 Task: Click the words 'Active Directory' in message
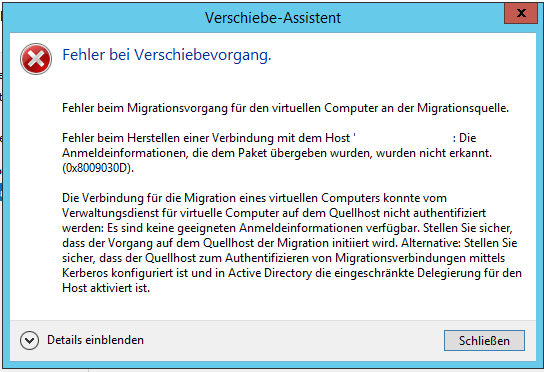point(270,273)
